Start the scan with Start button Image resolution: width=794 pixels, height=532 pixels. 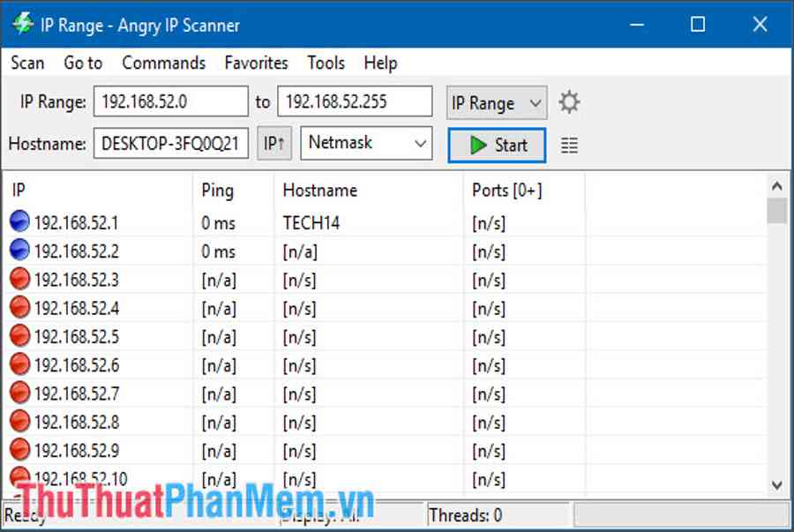(x=497, y=146)
